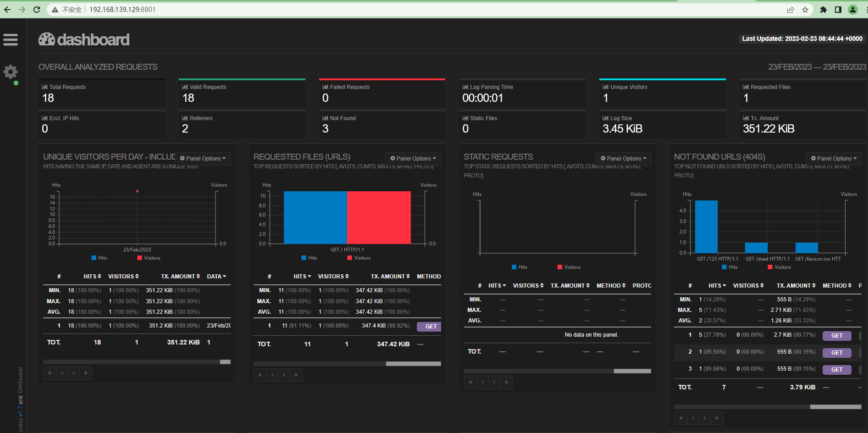Open Panel Options for Static Requests panel
This screenshot has height=433, width=868.
coord(624,159)
